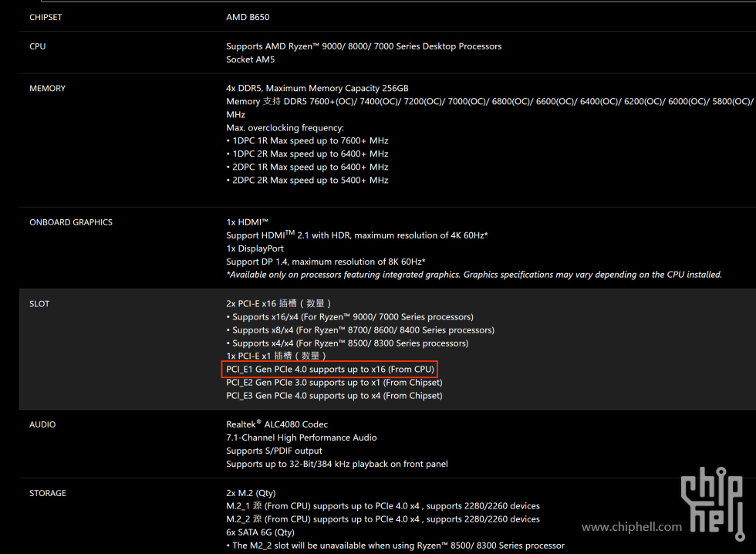Click the M.2_2 PCIe 4.0 x4 line
This screenshot has width=756, height=554.
coord(383,519)
